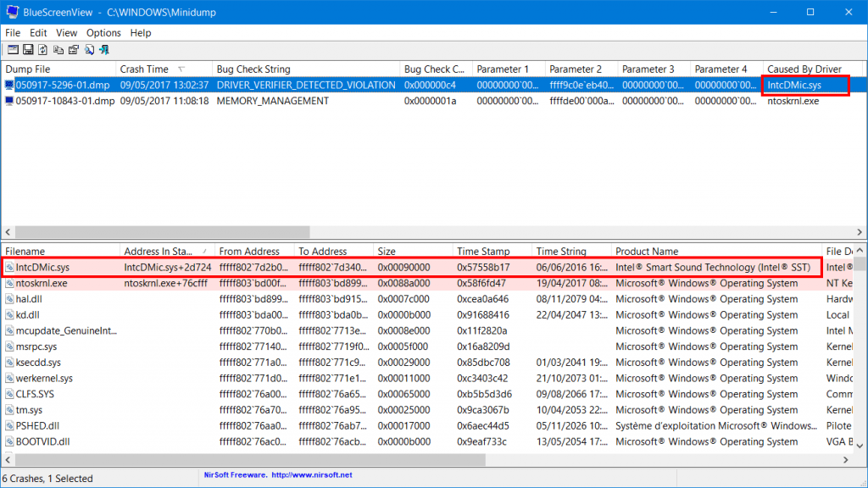Screen dimensions: 868x488
Task: Open the View menu
Action: 66,33
